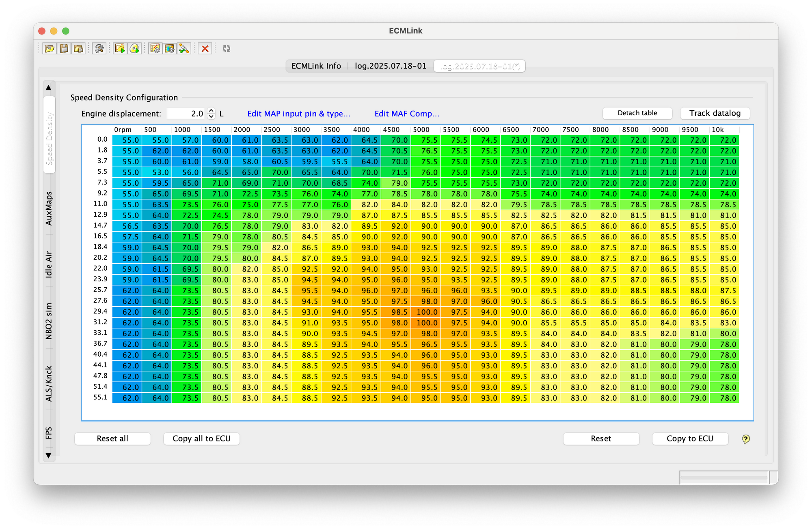
Task: Select the log.2025.07.18-01(*) tab
Action: tap(480, 66)
